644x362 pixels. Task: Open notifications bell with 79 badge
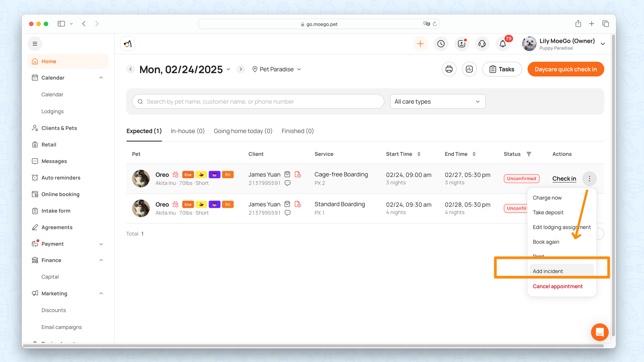click(x=503, y=44)
